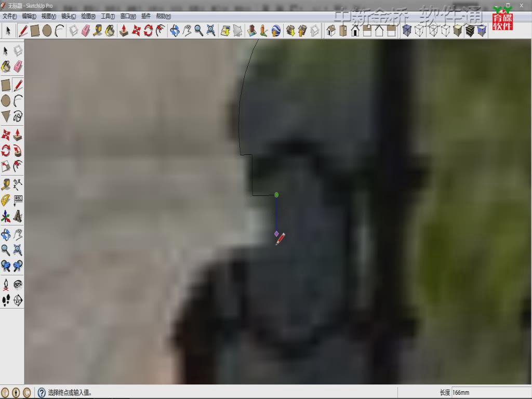Select the Section Plane tool

pos(18,300)
